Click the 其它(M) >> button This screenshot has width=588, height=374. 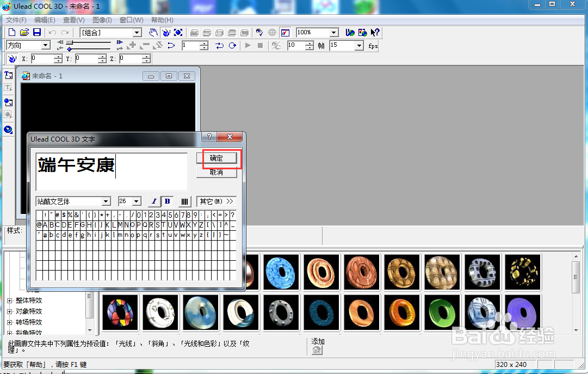216,201
